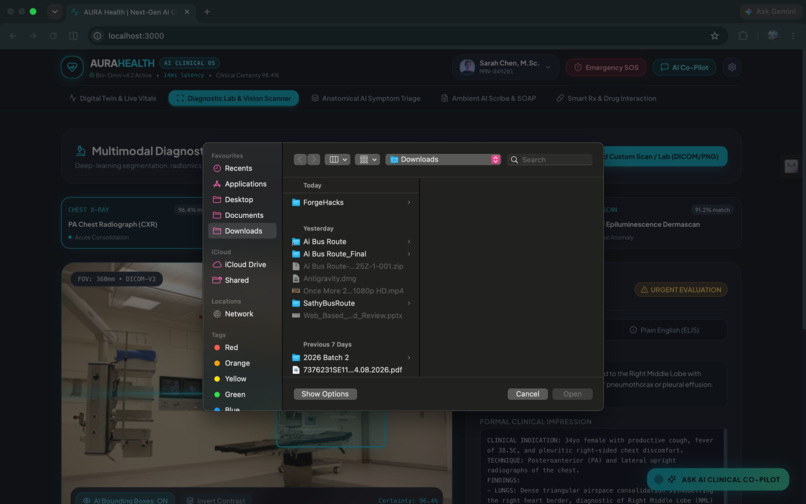Expand the Ai Bus Route chevron
The image size is (806, 504).
409,242
